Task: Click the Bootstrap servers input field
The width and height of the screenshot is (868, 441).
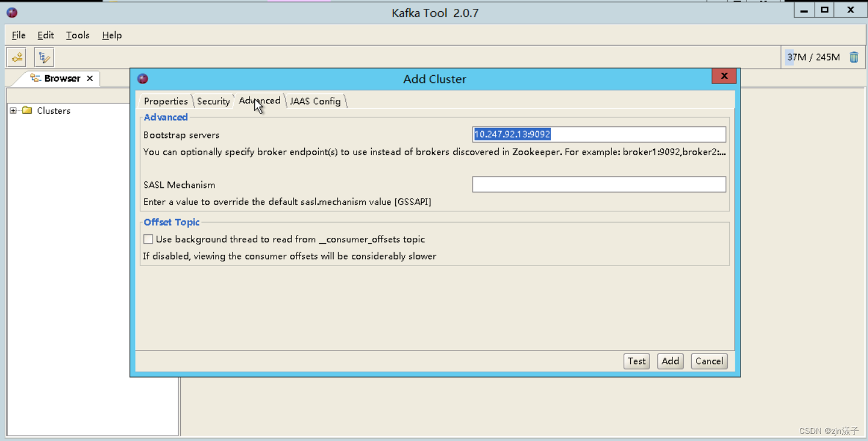Action: click(599, 134)
